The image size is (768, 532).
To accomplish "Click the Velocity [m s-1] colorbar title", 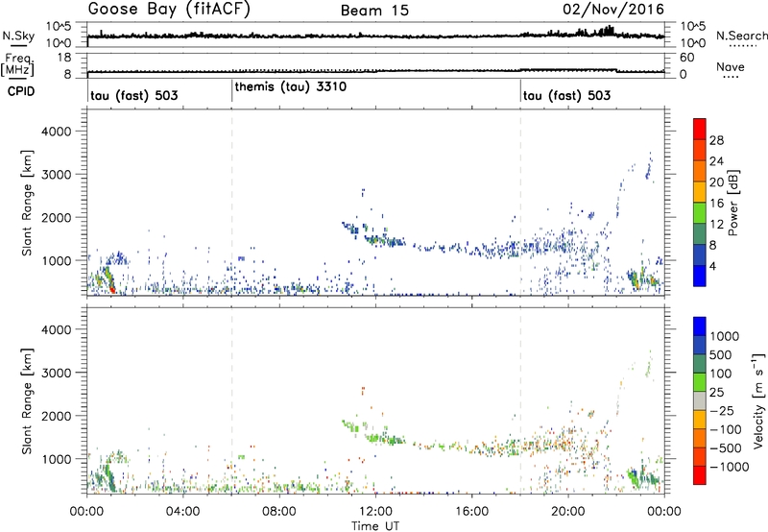I will pos(758,400).
